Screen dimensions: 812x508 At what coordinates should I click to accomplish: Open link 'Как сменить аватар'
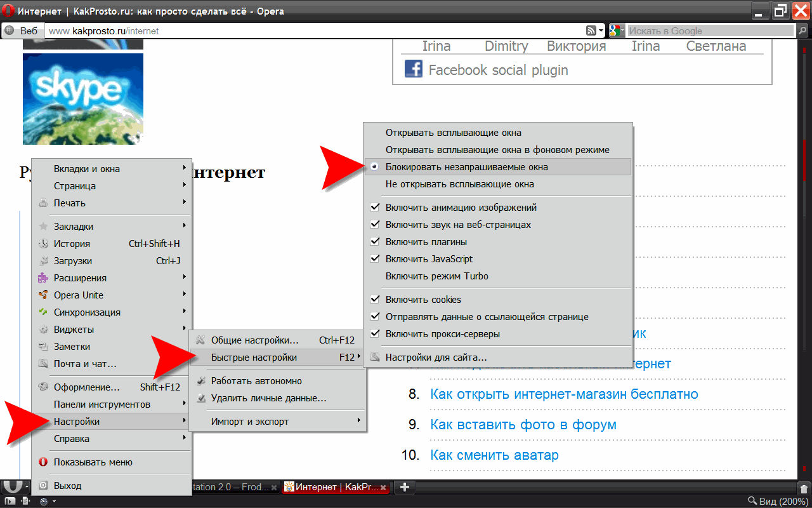494,455
